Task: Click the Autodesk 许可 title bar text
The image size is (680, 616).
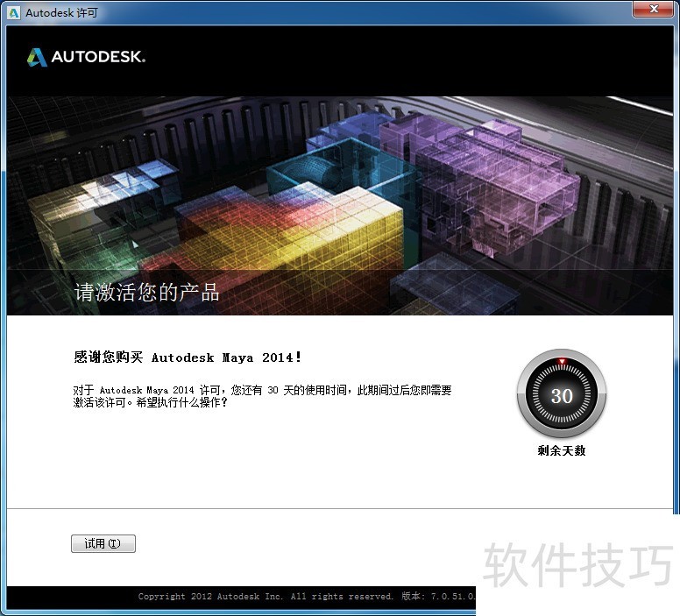Action: [61, 13]
